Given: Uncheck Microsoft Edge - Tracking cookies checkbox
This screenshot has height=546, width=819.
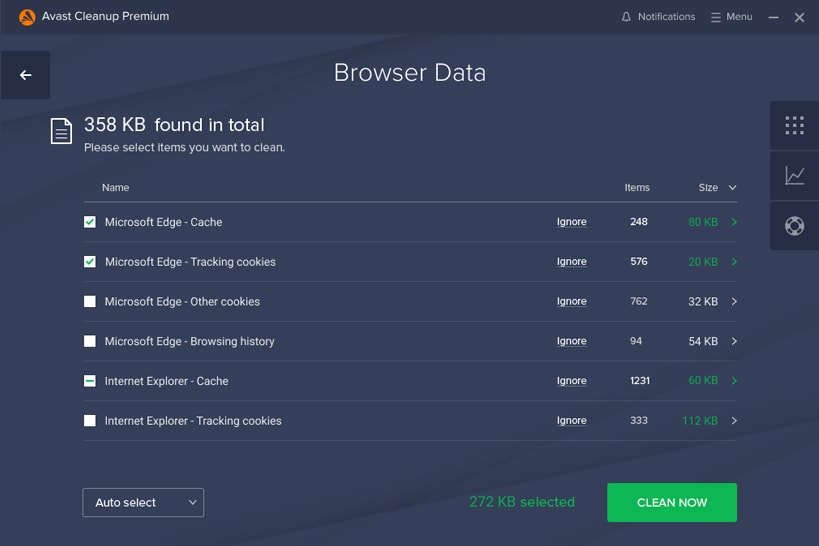Looking at the screenshot, I should coord(90,262).
